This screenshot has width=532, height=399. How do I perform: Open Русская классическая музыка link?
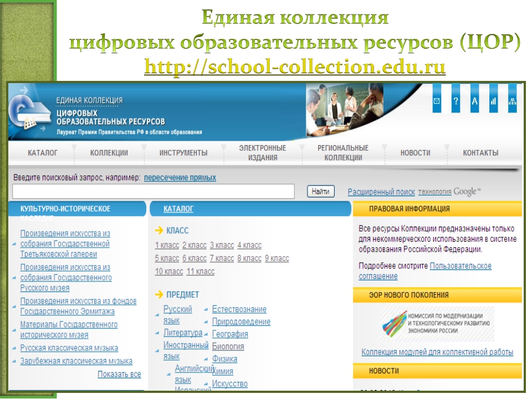click(x=69, y=348)
